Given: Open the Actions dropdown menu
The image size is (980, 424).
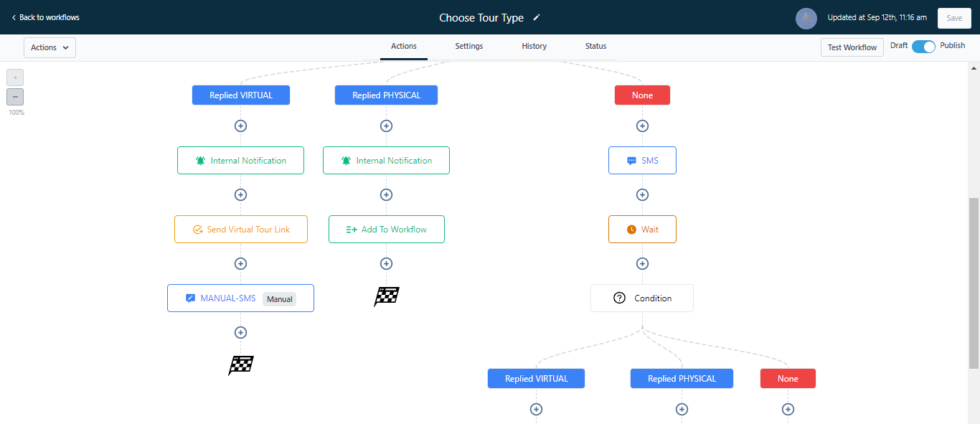Looking at the screenshot, I should [x=50, y=47].
